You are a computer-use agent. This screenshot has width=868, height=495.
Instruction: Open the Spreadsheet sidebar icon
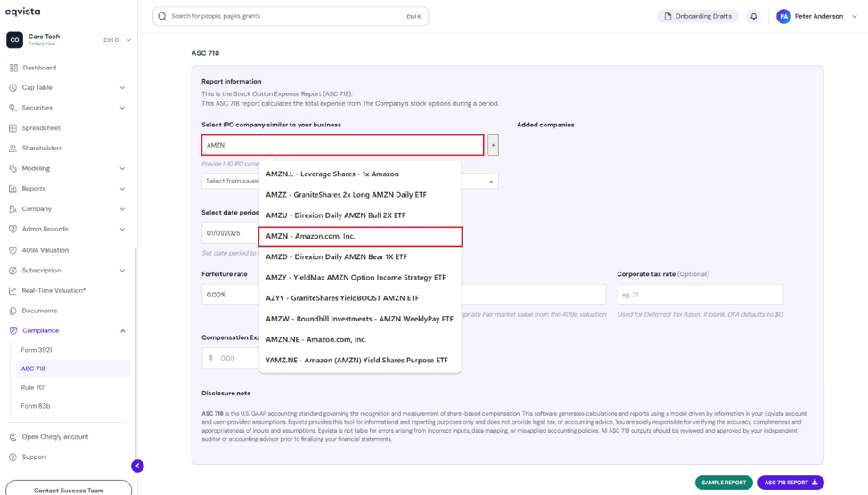(12, 128)
